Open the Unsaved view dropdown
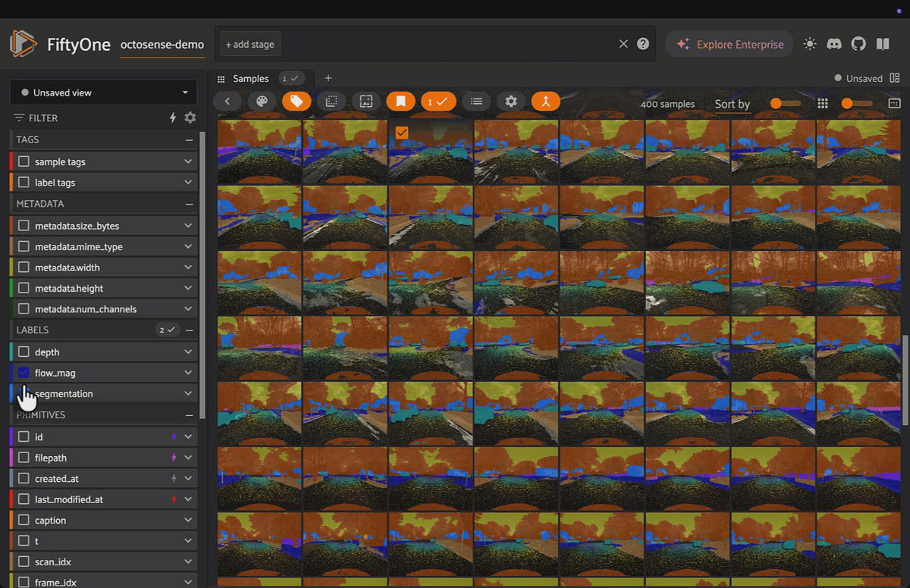910x588 pixels. point(103,92)
